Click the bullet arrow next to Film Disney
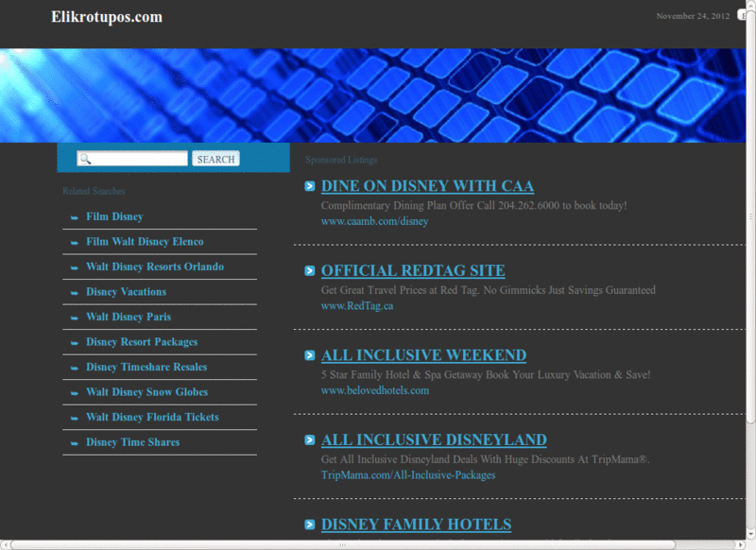This screenshot has width=756, height=550. (x=75, y=217)
